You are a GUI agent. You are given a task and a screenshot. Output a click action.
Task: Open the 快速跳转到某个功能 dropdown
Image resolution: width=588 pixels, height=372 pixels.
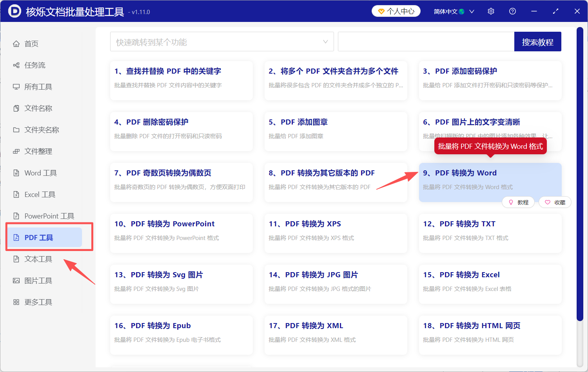coord(221,41)
